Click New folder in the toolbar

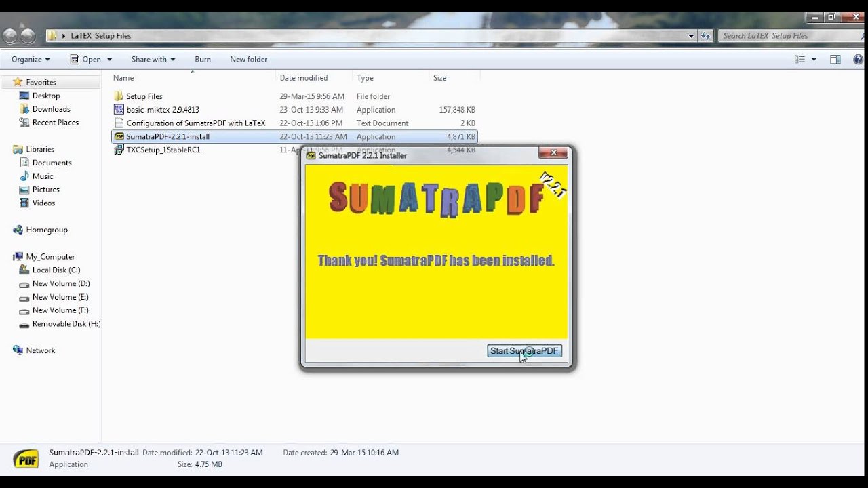tap(248, 60)
